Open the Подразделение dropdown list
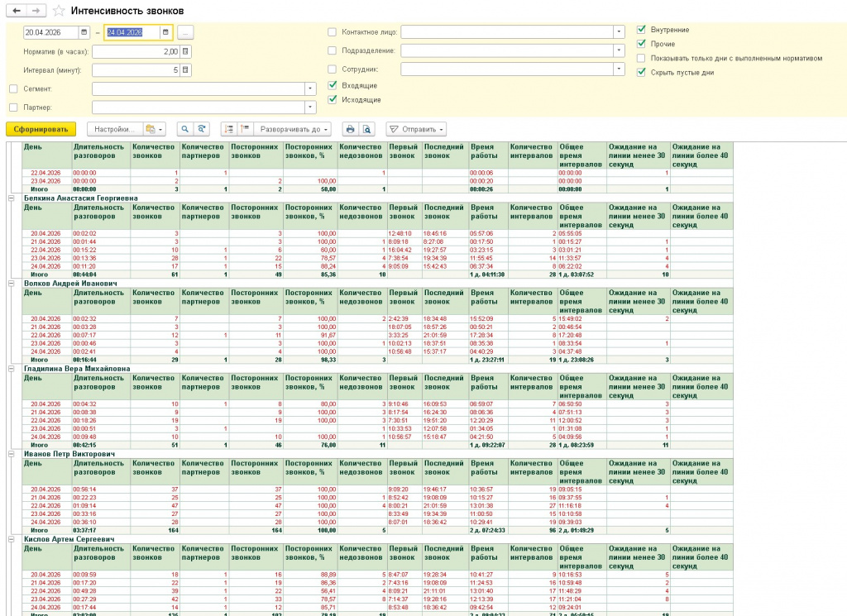 pyautogui.click(x=619, y=50)
